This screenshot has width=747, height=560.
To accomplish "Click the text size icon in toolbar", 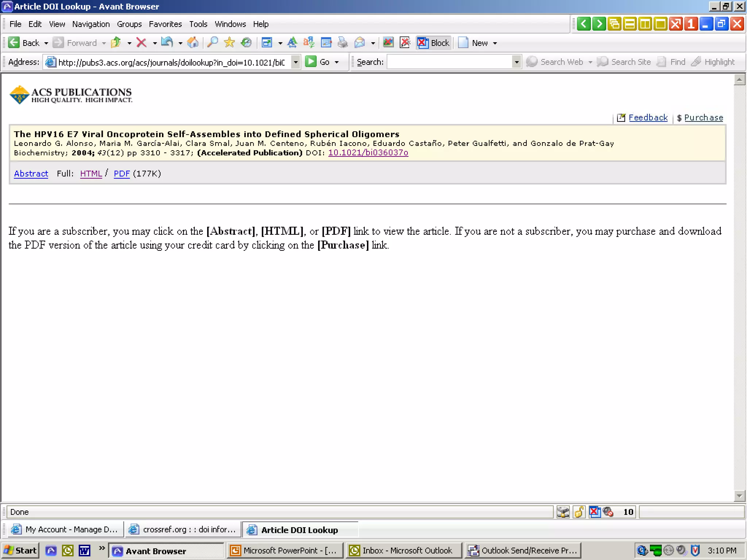I will 292,43.
